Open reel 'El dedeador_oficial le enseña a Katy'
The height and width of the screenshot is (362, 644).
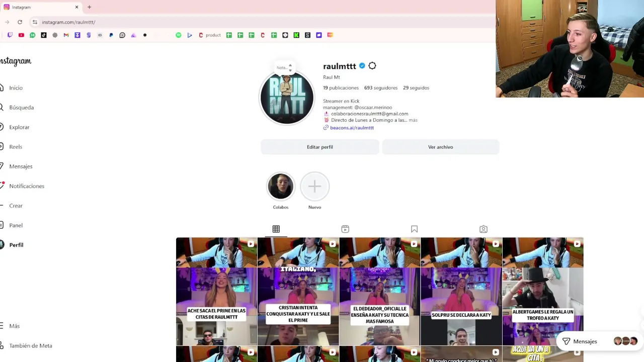[x=379, y=291]
